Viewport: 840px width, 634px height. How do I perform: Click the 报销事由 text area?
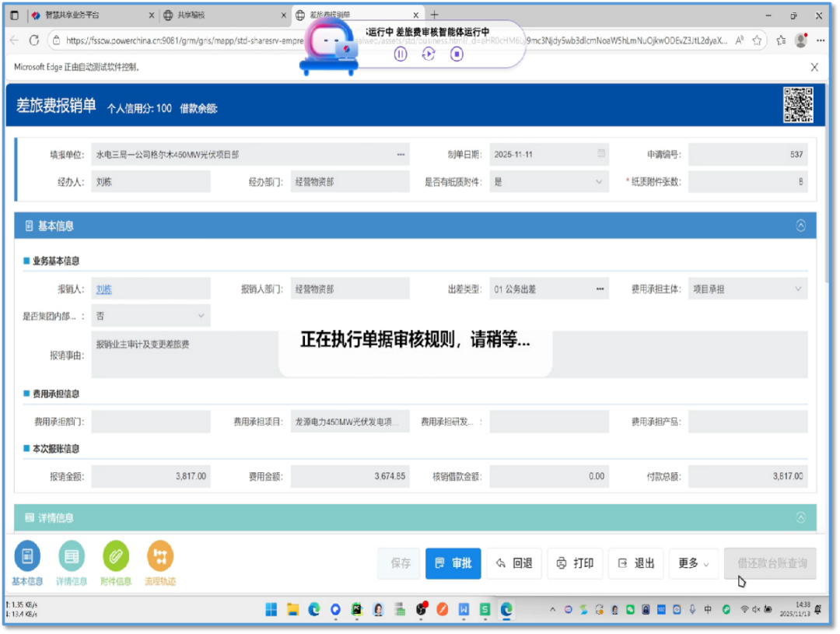click(x=450, y=355)
